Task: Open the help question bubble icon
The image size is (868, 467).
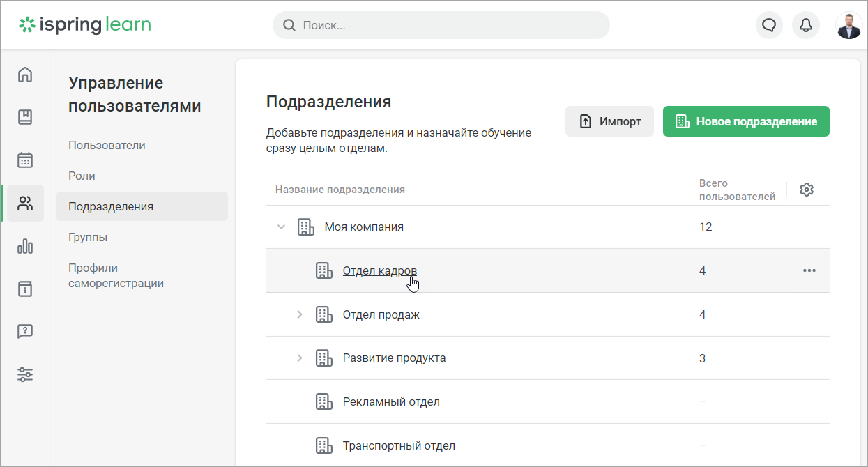Action: [25, 332]
